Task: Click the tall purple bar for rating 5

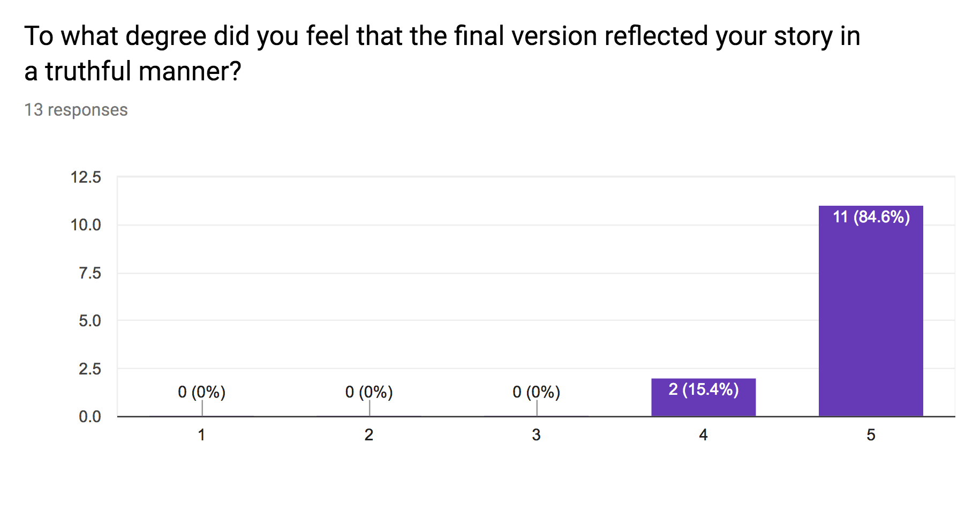Action: [871, 321]
